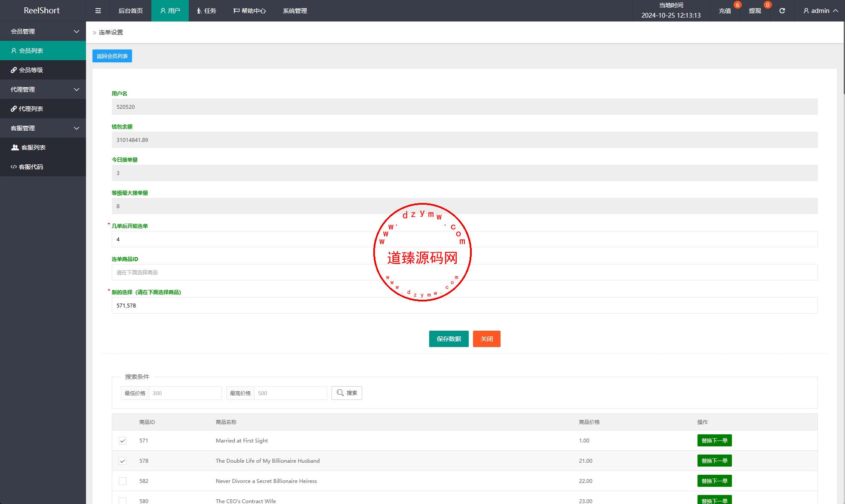Uncheck the checkbox for product 578
845x504 pixels.
123,461
